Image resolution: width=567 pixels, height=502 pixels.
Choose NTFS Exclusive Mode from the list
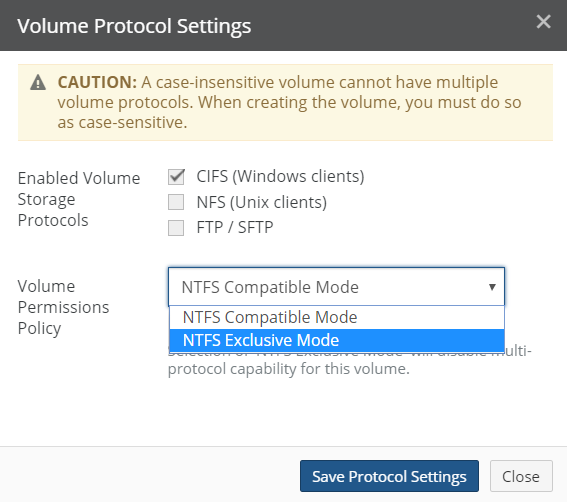[337, 340]
